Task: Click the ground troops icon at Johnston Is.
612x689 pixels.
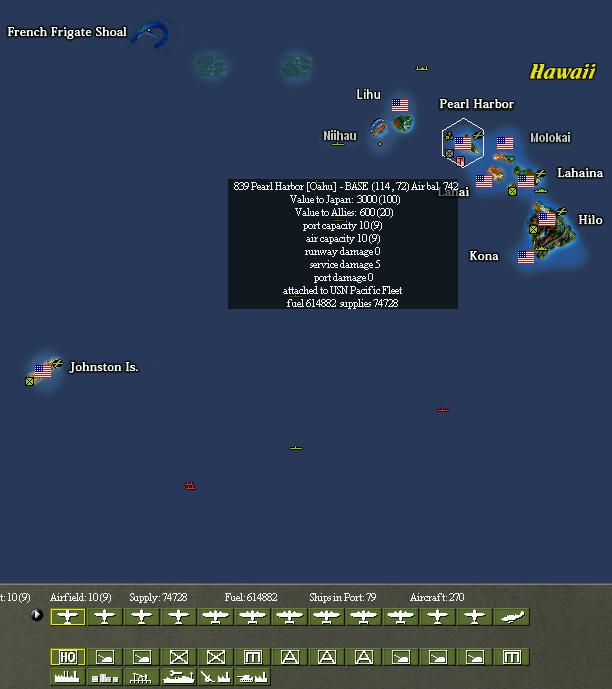Action: point(29,381)
